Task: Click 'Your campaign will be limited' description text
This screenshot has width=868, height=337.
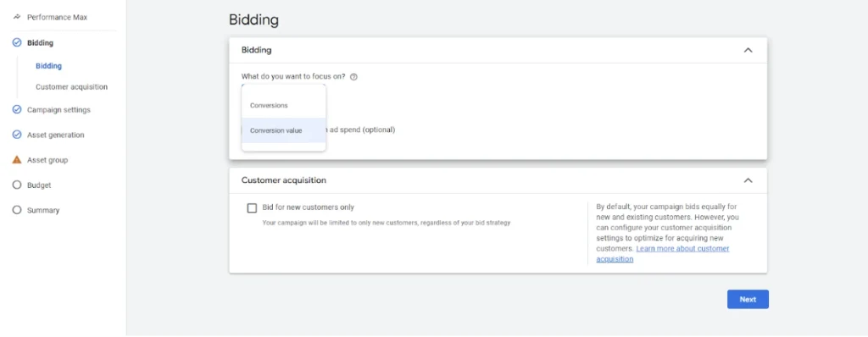Action: 386,223
